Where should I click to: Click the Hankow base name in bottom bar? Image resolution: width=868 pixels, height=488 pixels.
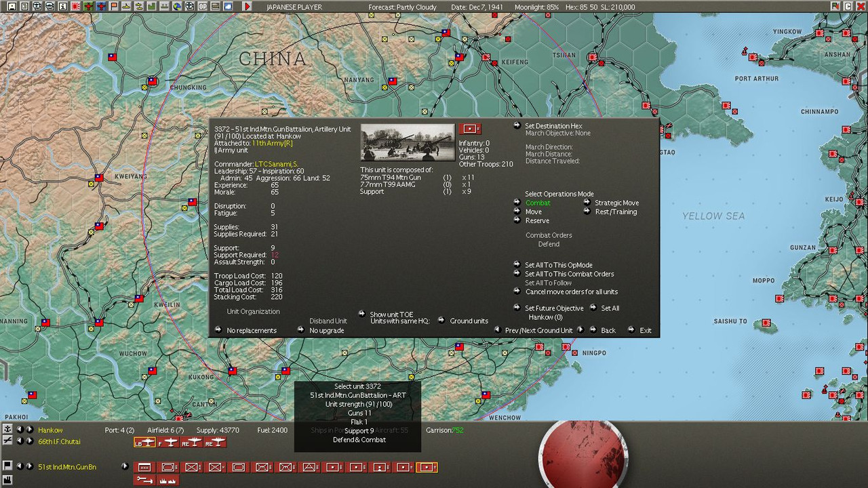tap(50, 430)
